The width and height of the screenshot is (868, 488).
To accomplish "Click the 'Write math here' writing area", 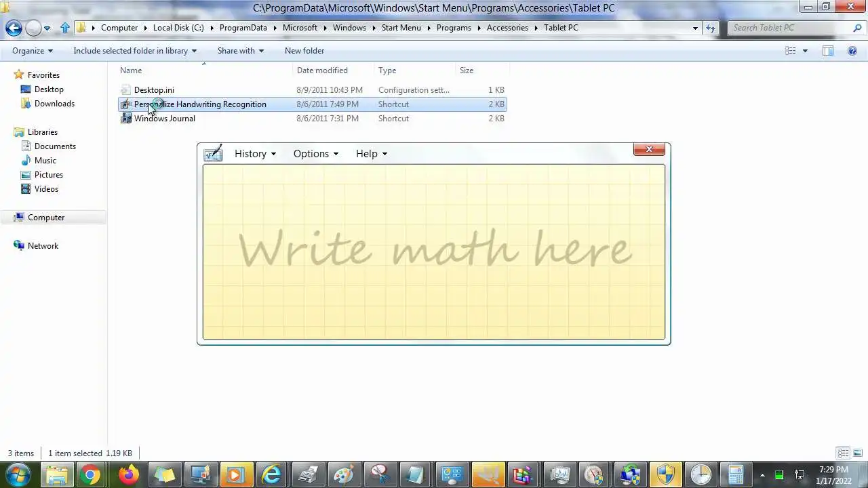I will pos(434,251).
